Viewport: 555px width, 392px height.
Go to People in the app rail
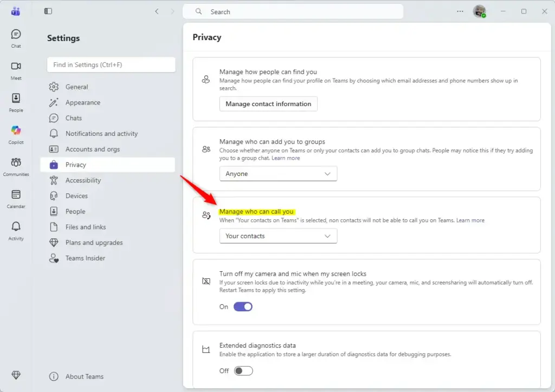point(16,102)
